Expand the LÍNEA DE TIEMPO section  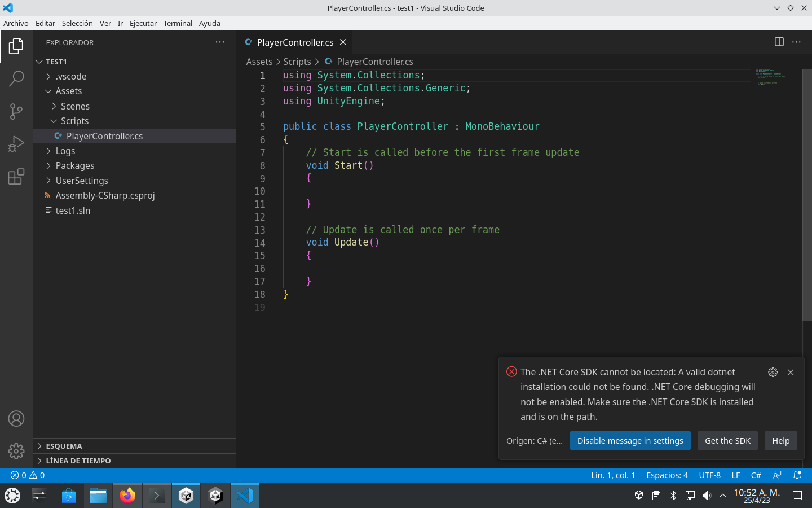(x=134, y=461)
